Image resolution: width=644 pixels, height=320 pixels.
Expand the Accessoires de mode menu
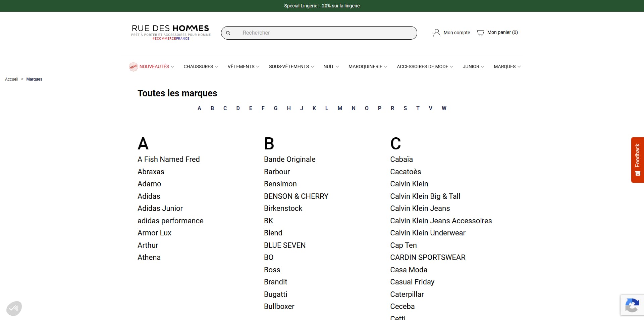(x=425, y=66)
